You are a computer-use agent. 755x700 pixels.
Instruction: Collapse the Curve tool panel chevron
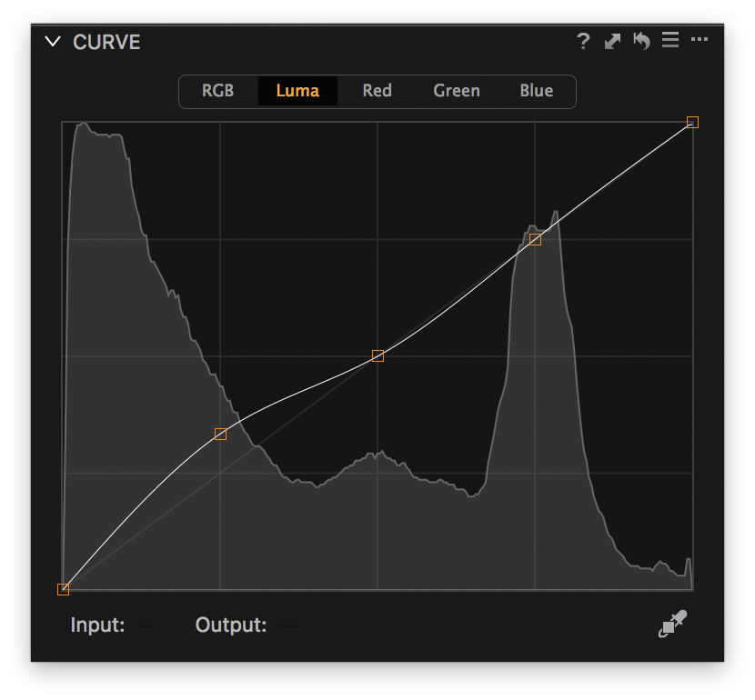[x=53, y=42]
